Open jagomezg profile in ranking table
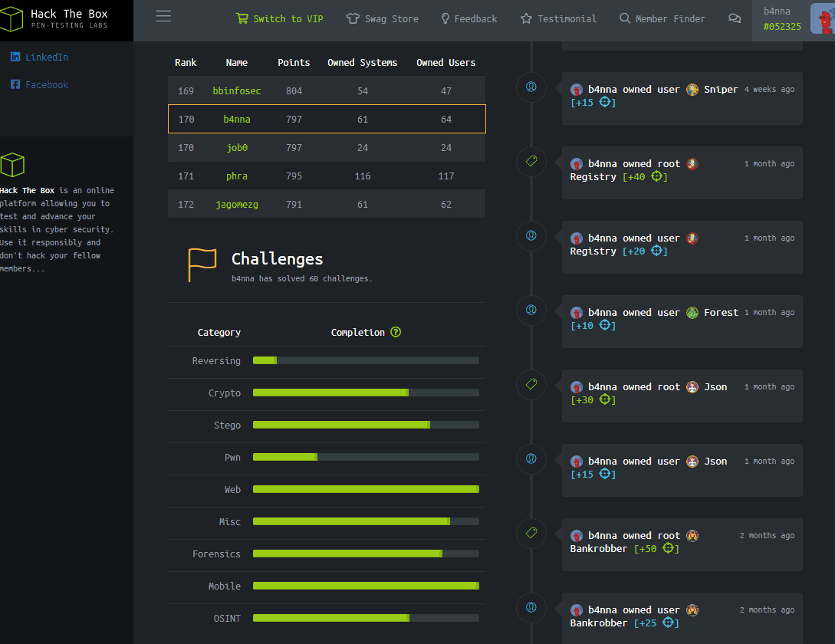The image size is (835, 644). 237,205
